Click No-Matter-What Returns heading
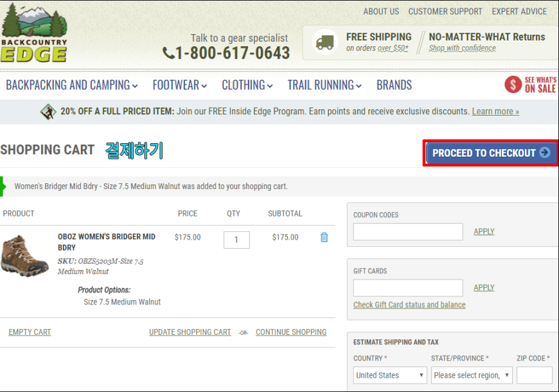 (x=487, y=37)
